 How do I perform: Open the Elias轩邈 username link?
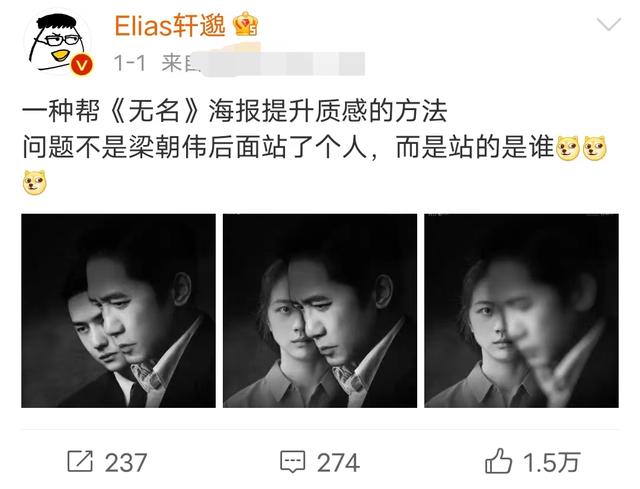[x=169, y=26]
